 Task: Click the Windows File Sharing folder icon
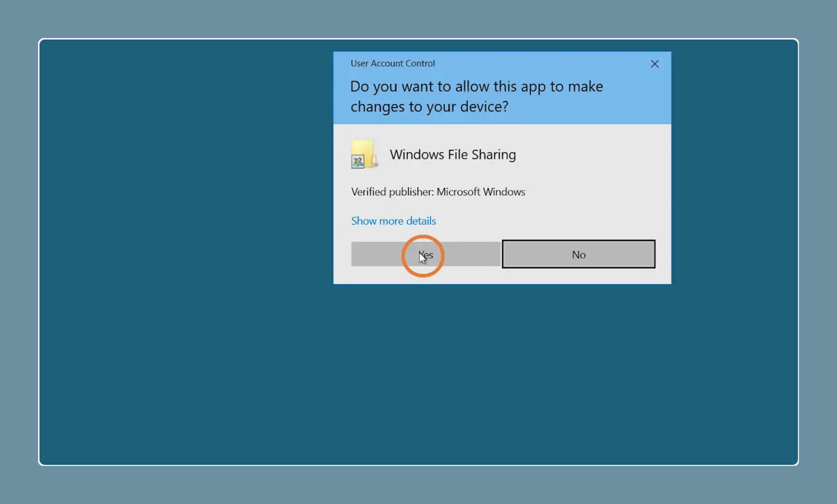(x=364, y=154)
